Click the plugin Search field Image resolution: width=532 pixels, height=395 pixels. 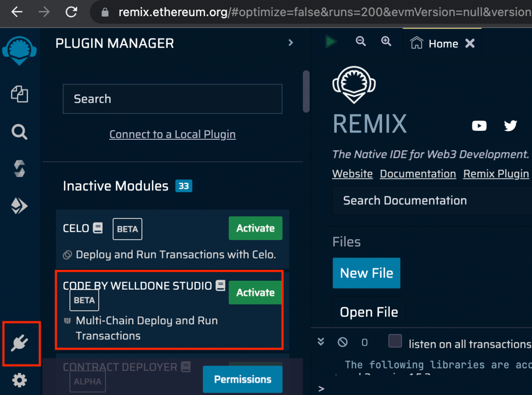click(x=172, y=99)
